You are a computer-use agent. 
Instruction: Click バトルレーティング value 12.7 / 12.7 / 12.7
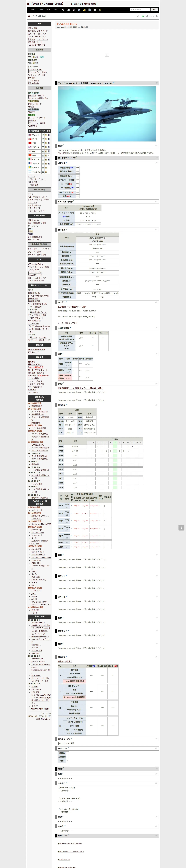pos(88,213)
